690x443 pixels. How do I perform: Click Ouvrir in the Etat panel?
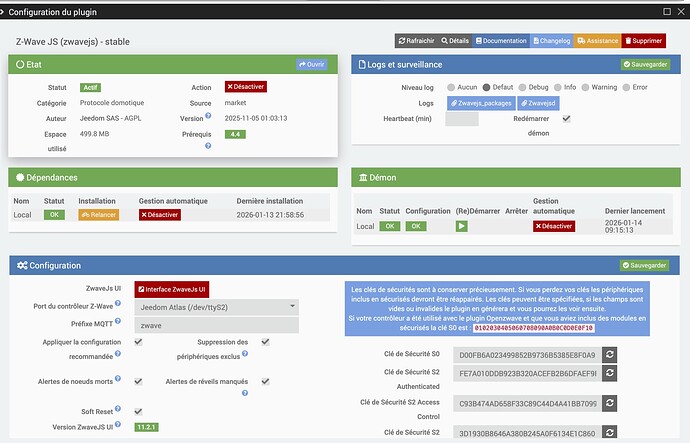(x=312, y=64)
